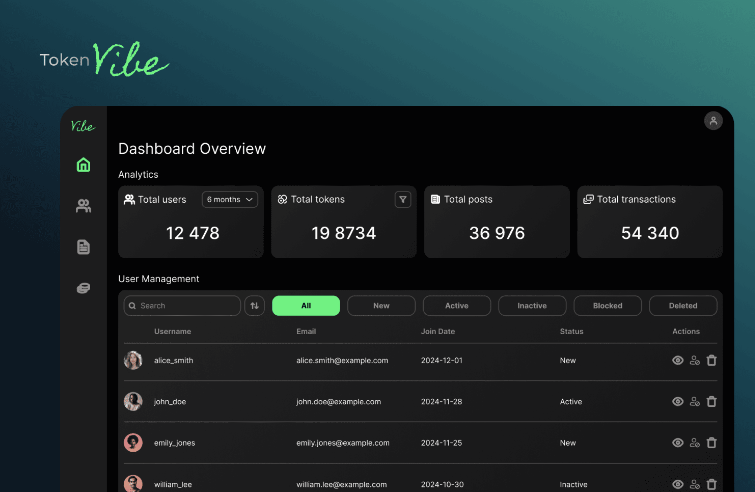
Task: Click the New users filter button
Action: [x=381, y=306]
